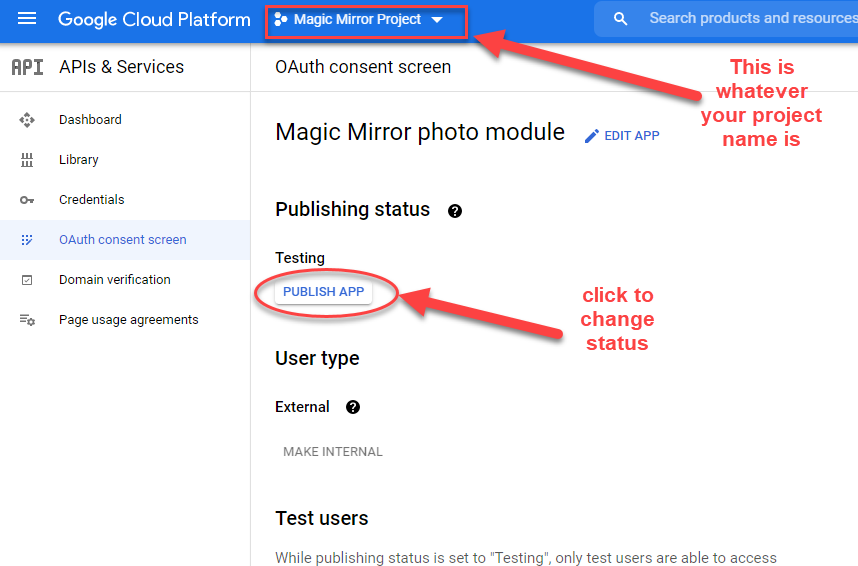The height and width of the screenshot is (566, 858).
Task: Click the Domain verification checkbox icon
Action: pos(27,280)
